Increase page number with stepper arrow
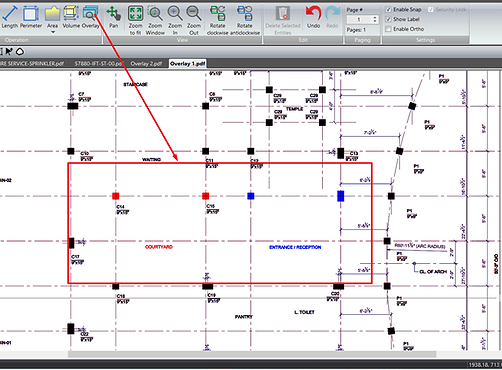The image size is (502, 370). (x=375, y=18)
